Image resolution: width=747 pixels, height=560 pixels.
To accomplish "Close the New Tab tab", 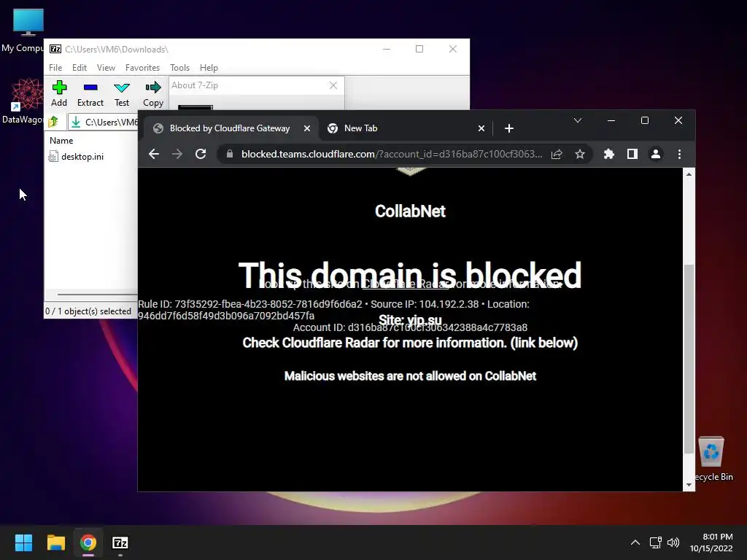I will click(x=481, y=128).
